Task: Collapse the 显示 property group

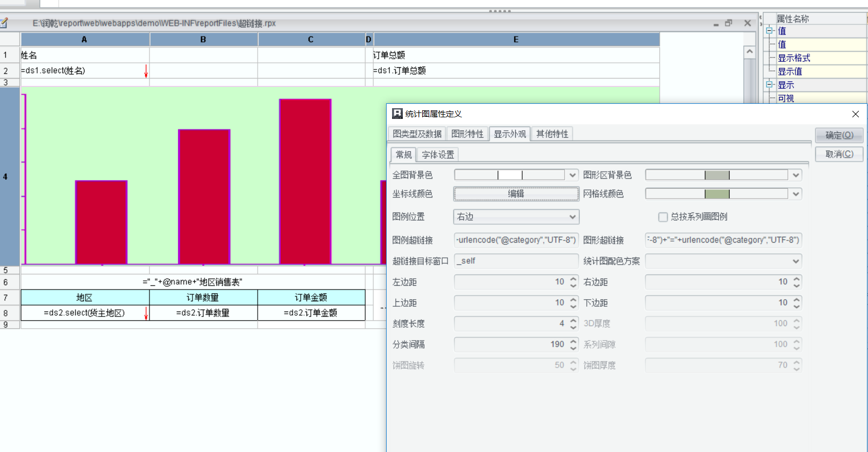Action: point(770,85)
